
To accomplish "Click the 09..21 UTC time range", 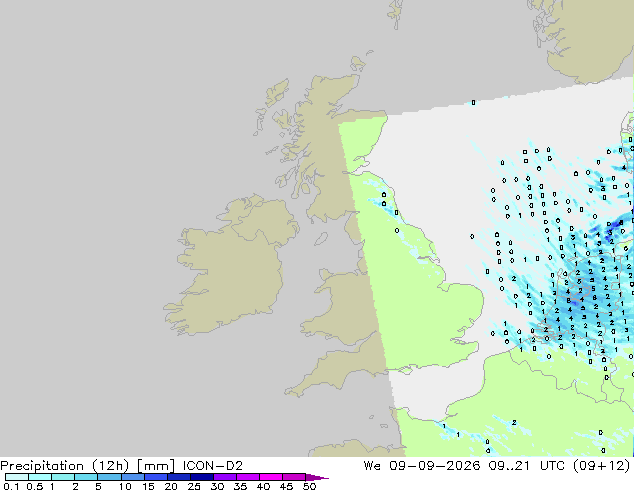I will 528,466.
